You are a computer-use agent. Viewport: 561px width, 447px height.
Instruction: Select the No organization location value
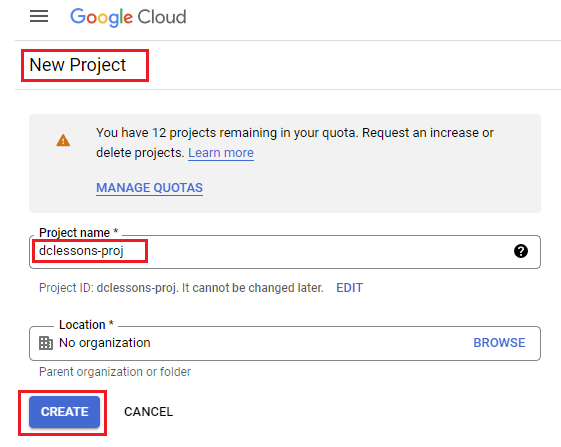(104, 343)
